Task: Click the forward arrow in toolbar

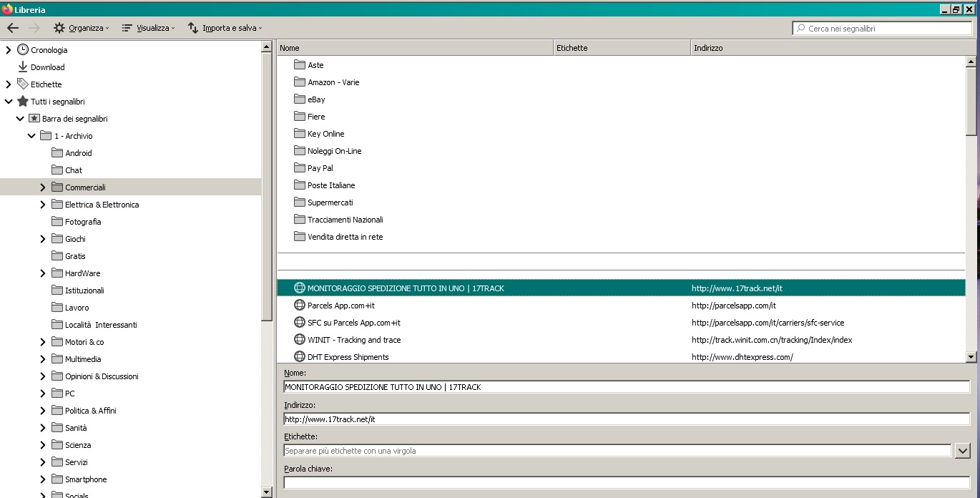Action: [34, 28]
